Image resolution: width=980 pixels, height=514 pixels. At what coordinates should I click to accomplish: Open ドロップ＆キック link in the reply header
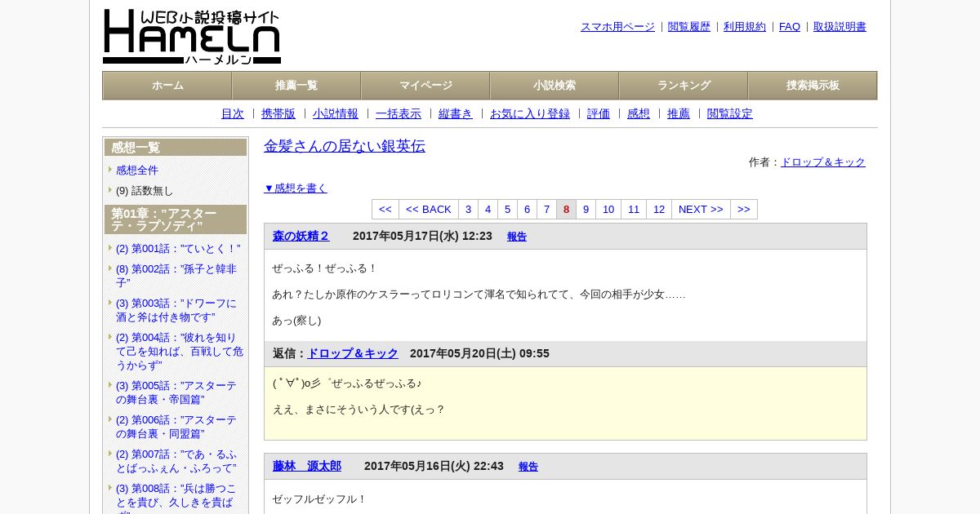coord(353,353)
